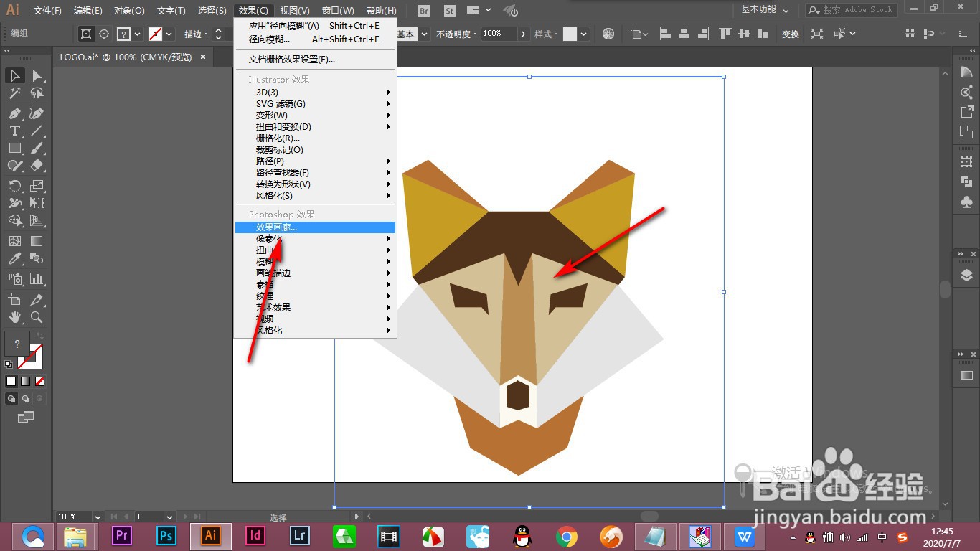Click the 不透明度 opacity label link
Viewport: 980px width, 551px height.
pyautogui.click(x=456, y=34)
